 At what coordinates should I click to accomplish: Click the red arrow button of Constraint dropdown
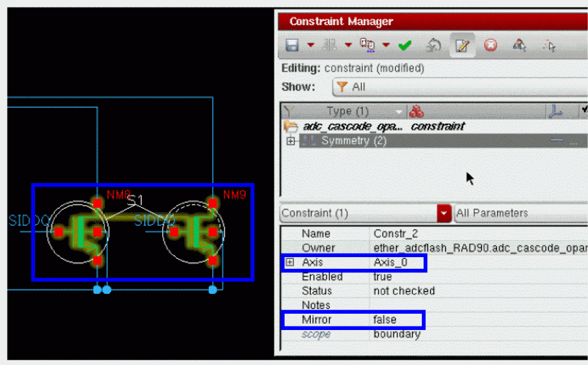coord(444,213)
